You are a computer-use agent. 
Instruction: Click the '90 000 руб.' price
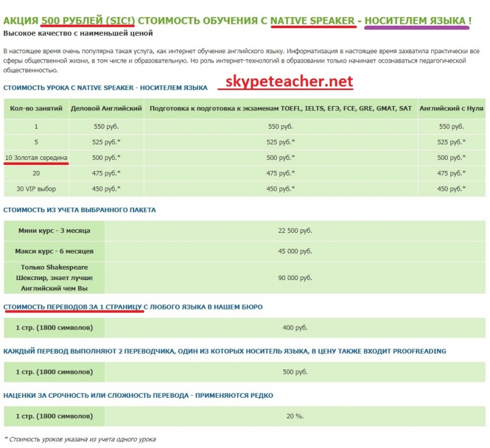coord(295,278)
